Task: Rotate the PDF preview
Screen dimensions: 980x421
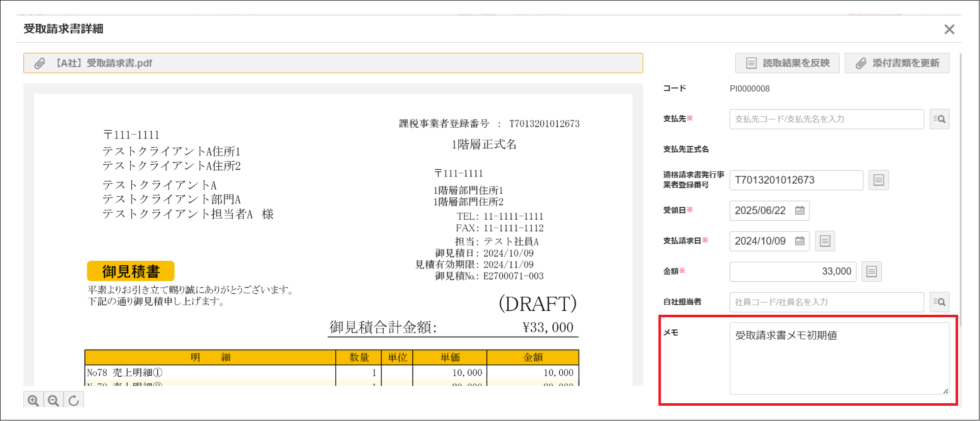Action: pyautogui.click(x=74, y=401)
